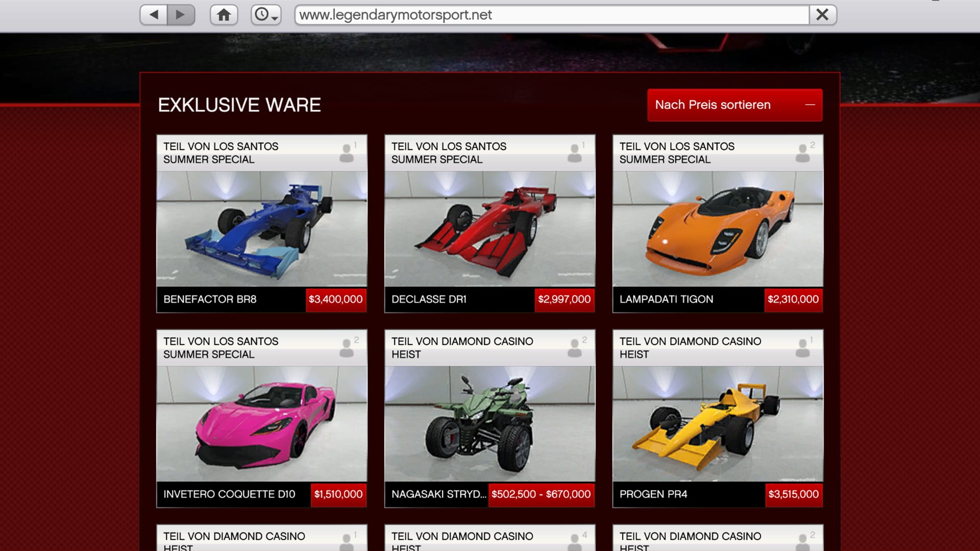Screen dimensions: 980x551
Task: Click the player seat icon on Progen PR4 card
Action: pyautogui.click(x=803, y=347)
